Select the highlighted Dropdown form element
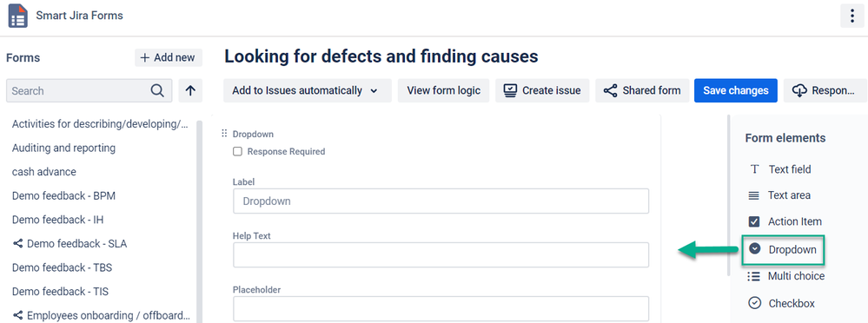 [783, 249]
